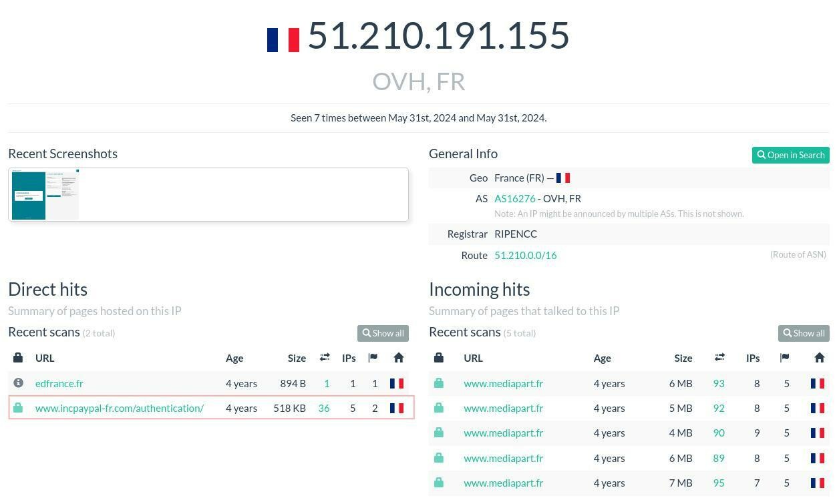Click the French flag in the Geo row
Image resolution: width=837 pixels, height=504 pixels.
point(563,178)
